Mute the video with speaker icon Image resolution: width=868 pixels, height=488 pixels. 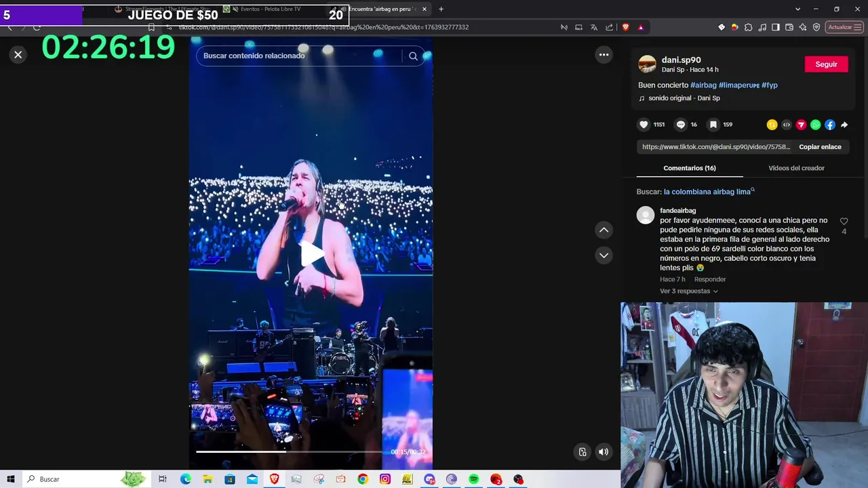(604, 452)
